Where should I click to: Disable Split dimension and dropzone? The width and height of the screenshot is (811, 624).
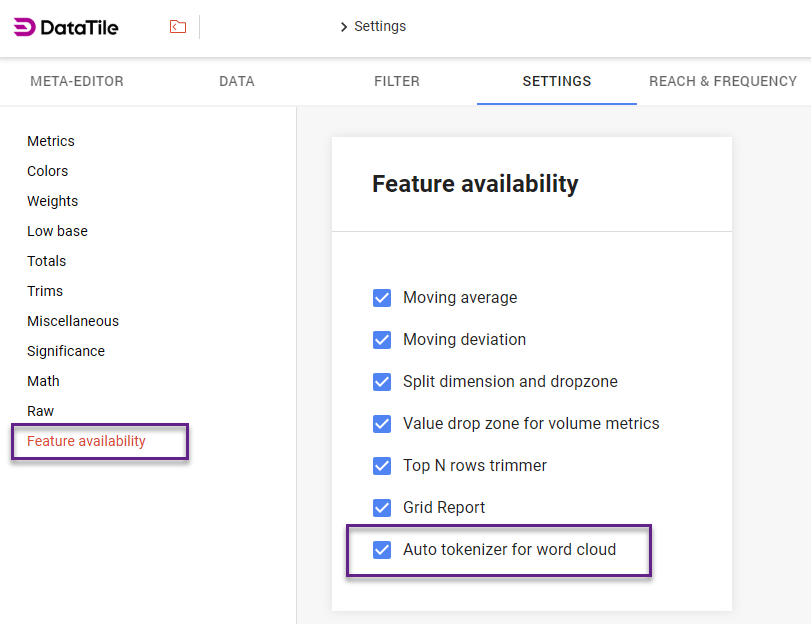[382, 382]
